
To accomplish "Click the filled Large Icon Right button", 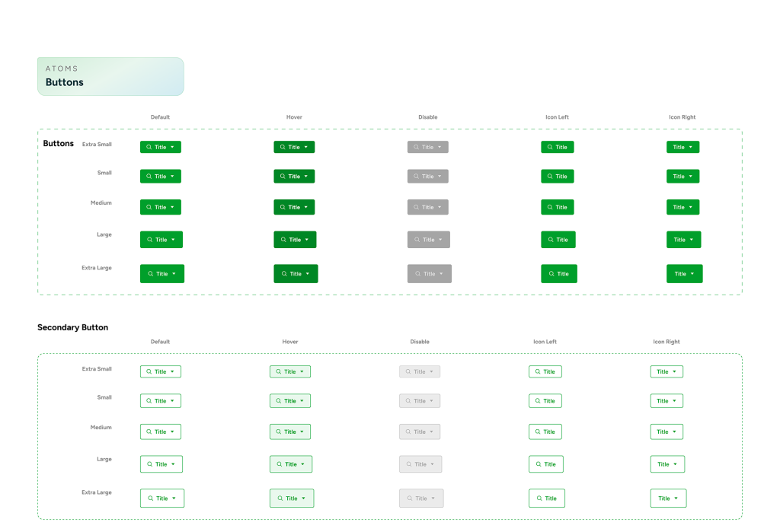I will (683, 240).
